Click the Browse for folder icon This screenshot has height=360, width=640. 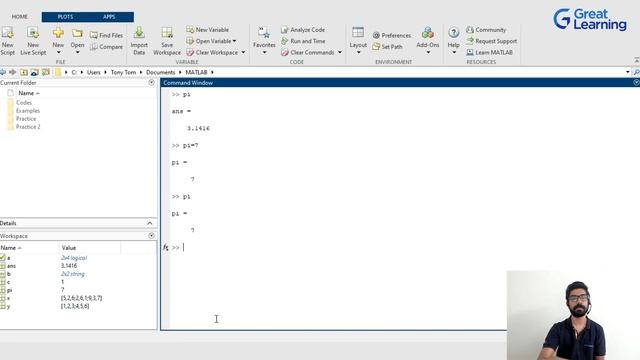tap(35, 72)
